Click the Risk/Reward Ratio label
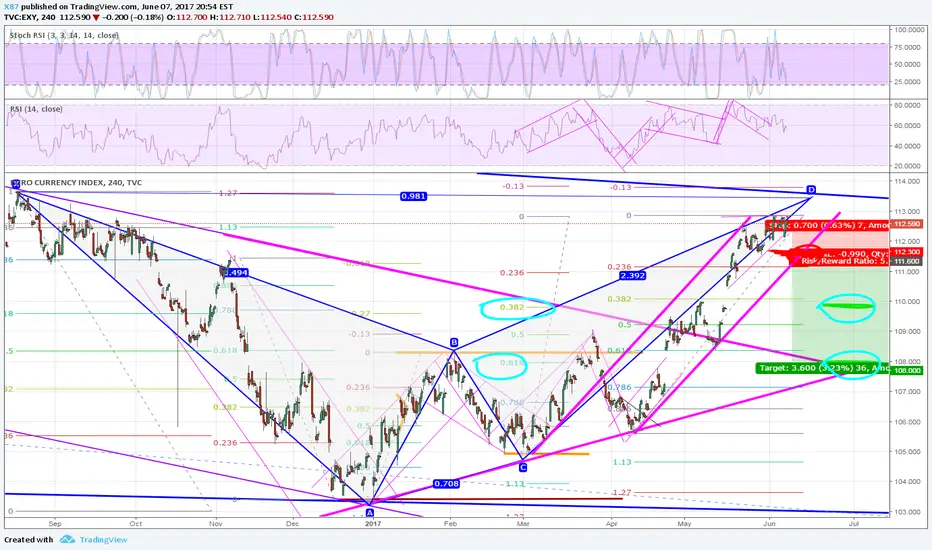 coord(845,261)
